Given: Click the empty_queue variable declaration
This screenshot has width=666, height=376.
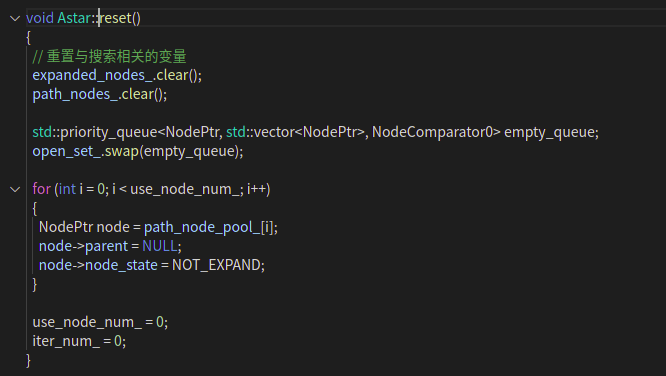Looking at the screenshot, I should 551,132.
